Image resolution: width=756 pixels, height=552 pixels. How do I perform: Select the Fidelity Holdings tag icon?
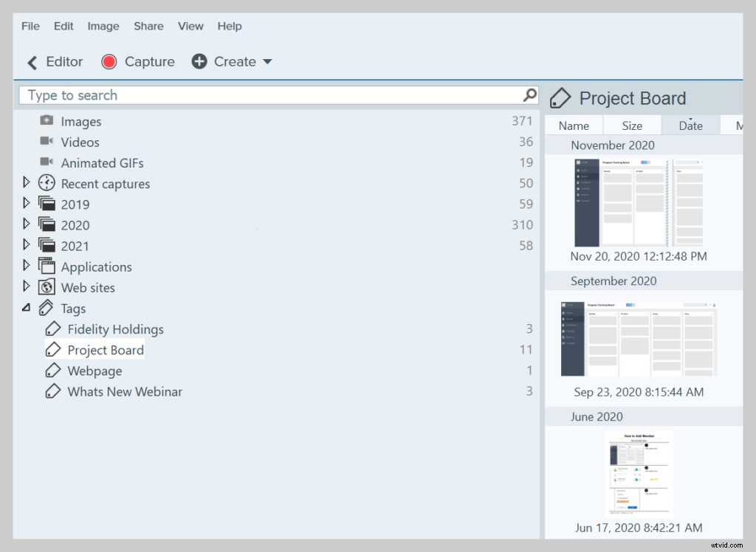coord(52,328)
